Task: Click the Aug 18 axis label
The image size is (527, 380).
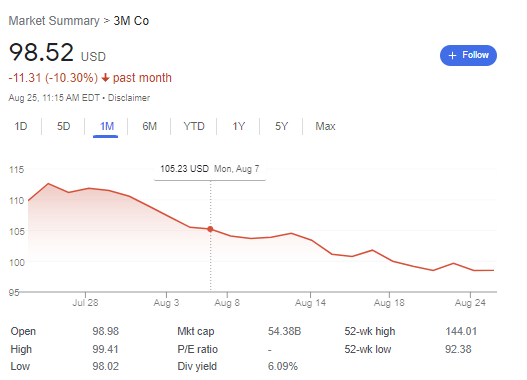Action: [x=389, y=303]
